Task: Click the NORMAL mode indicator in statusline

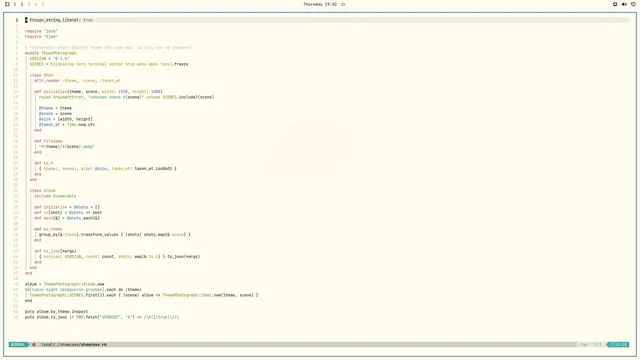Action: click(18, 344)
